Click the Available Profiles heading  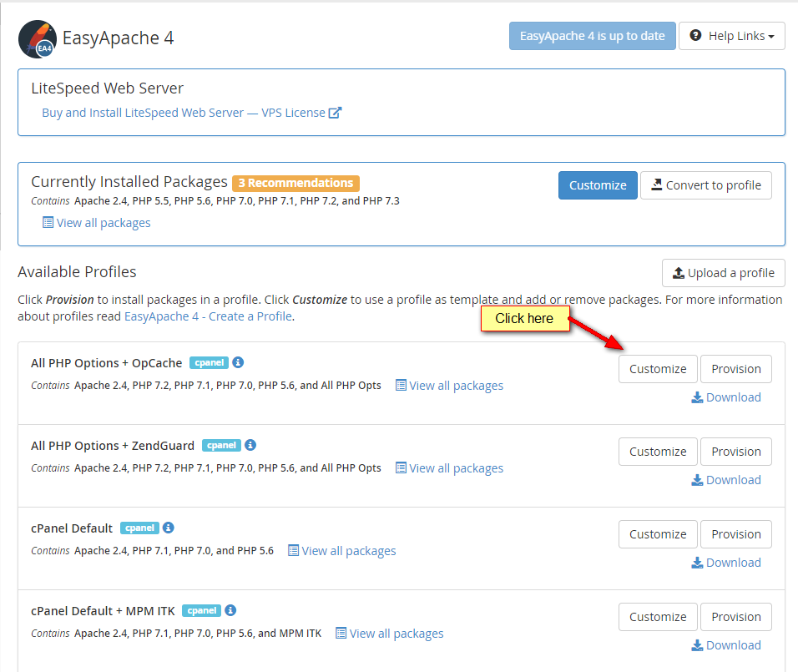tap(77, 272)
